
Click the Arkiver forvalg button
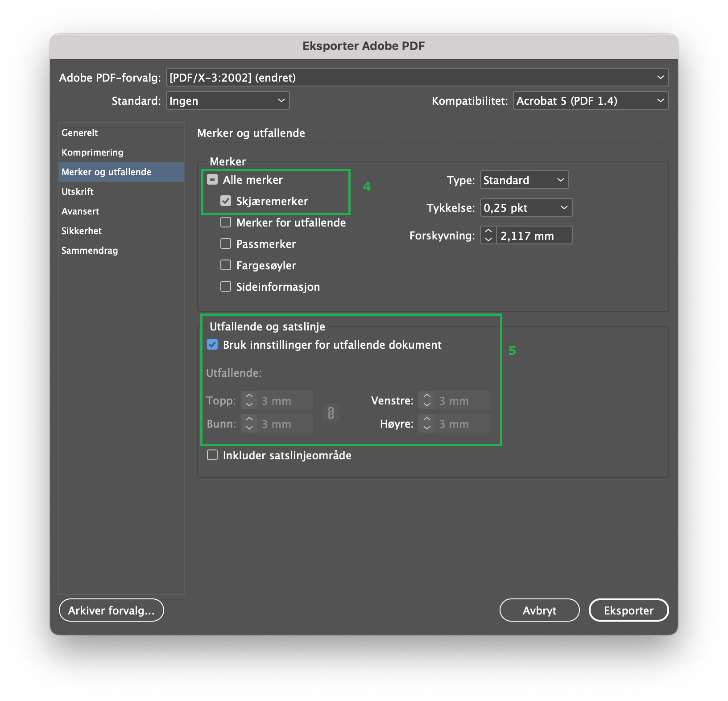[x=112, y=610]
